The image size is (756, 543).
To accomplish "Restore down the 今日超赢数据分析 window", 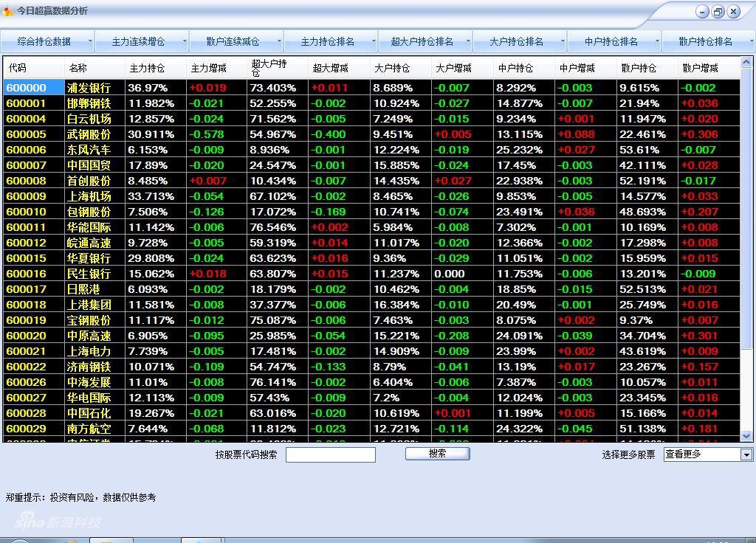I will 718,12.
